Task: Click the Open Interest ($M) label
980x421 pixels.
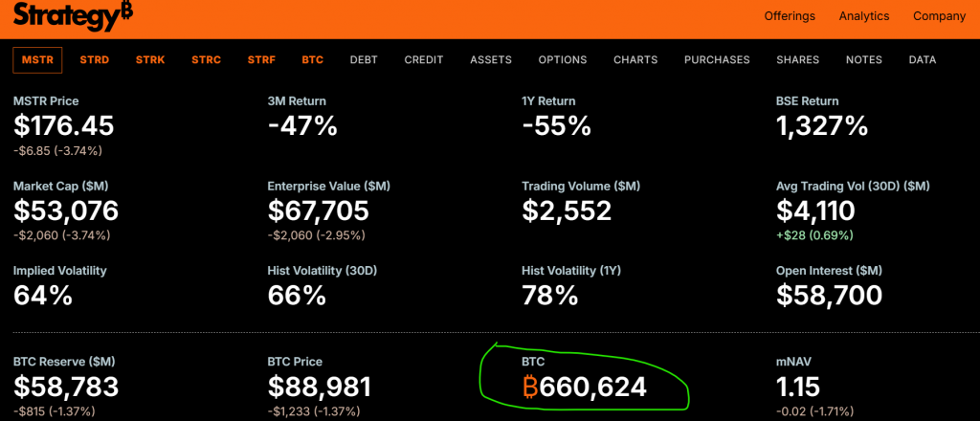Action: point(829,271)
